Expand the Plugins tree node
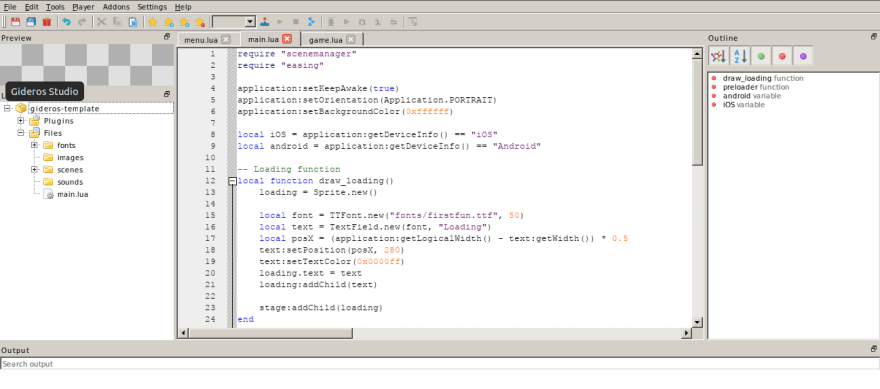Image resolution: width=880 pixels, height=389 pixels. 21,121
